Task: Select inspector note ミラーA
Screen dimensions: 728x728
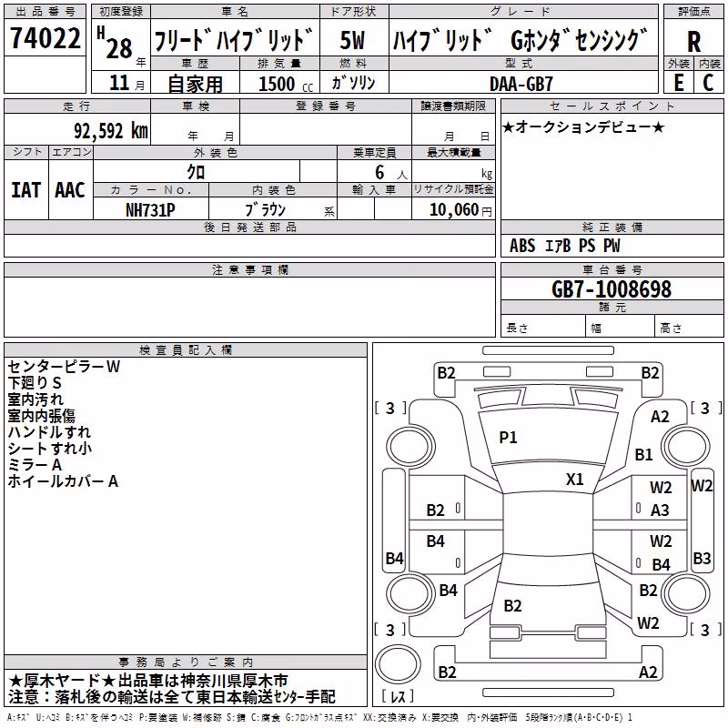Action: pyautogui.click(x=35, y=465)
